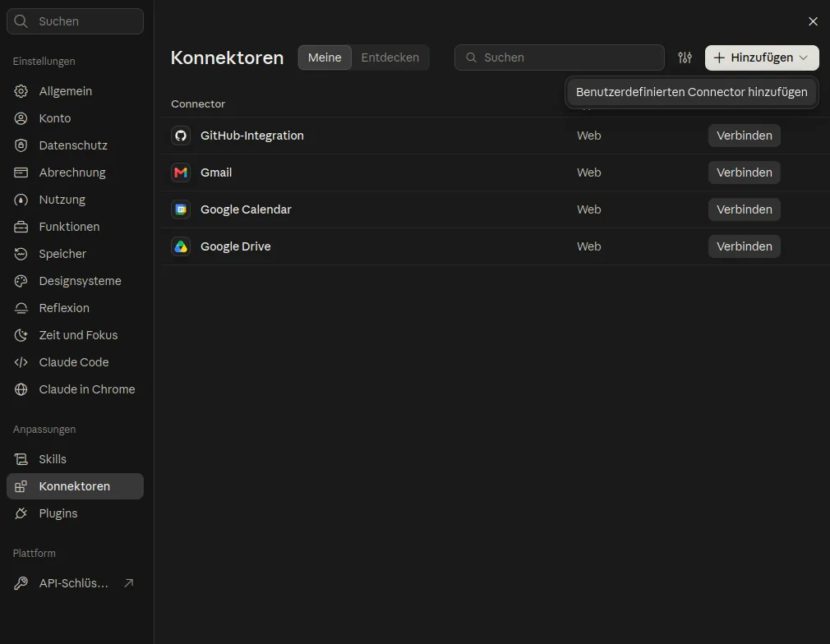830x644 pixels.
Task: Switch to the Entdecken tab
Action: [390, 57]
